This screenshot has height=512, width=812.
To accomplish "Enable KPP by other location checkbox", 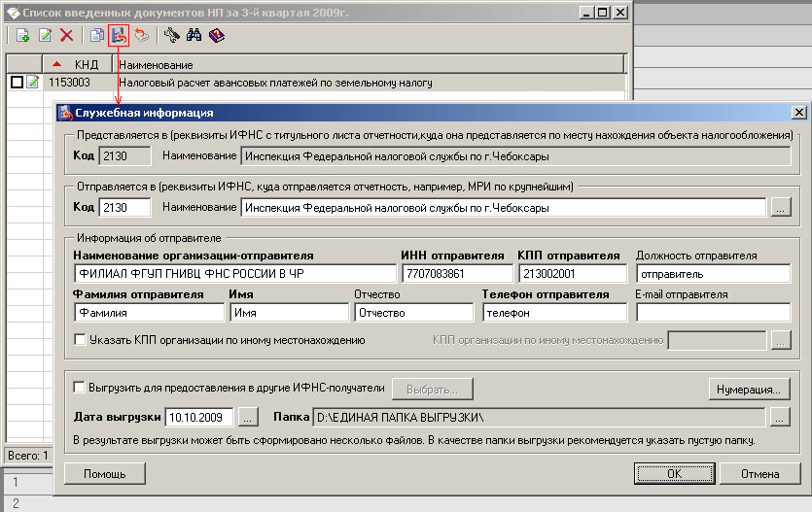I will pos(80,340).
